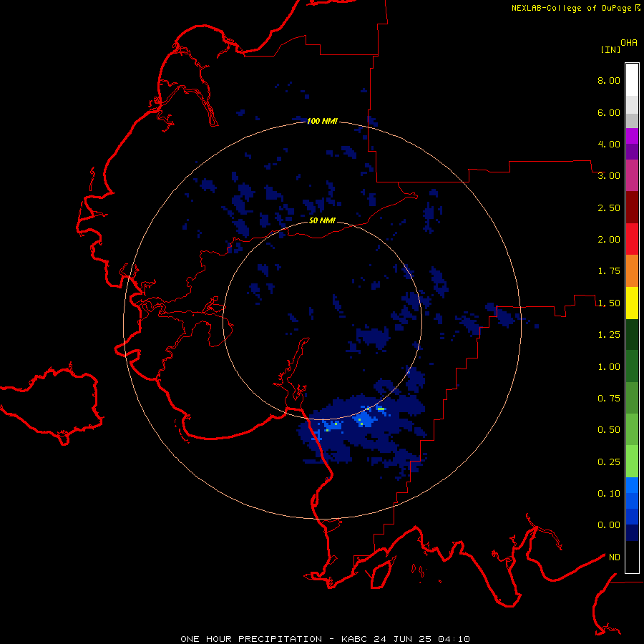The image size is (644, 644).
Task: Pick the navy swatch just below 0.00
Action: tap(632, 533)
